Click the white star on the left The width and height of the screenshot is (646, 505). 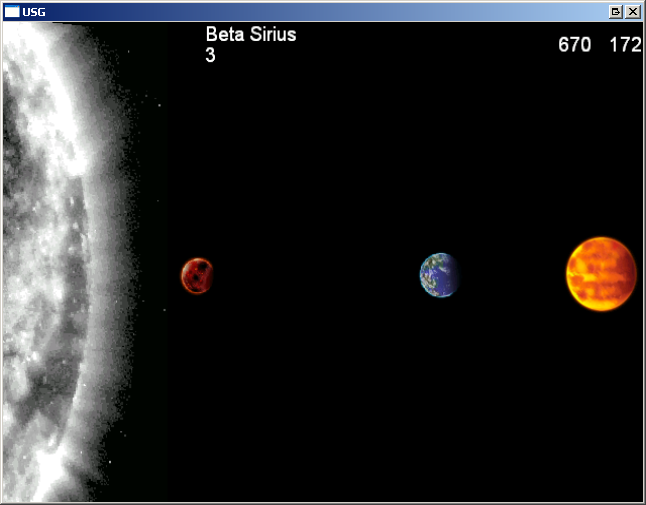[68, 262]
